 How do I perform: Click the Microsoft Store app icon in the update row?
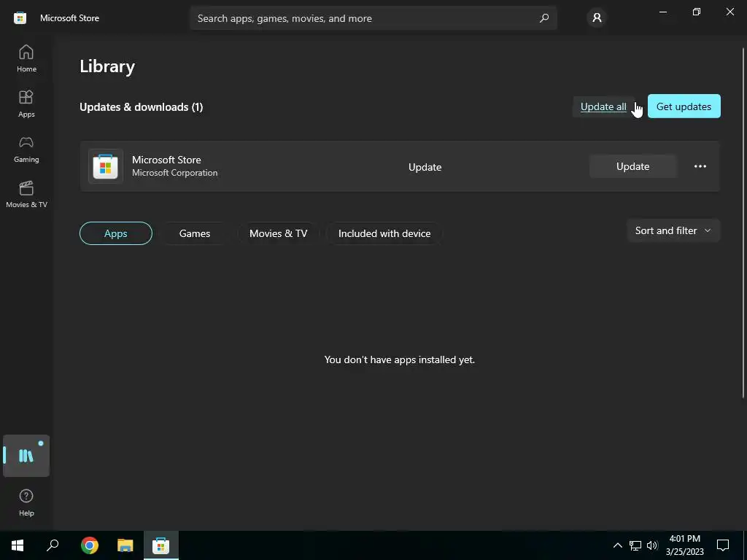[106, 166]
